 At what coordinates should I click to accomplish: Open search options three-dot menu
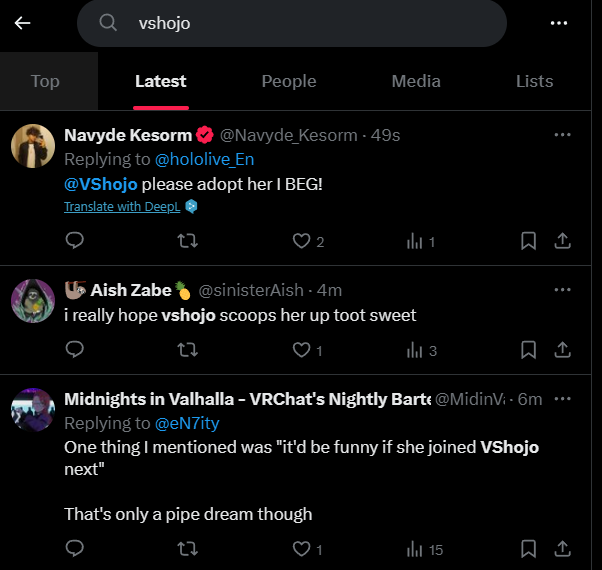[x=559, y=23]
